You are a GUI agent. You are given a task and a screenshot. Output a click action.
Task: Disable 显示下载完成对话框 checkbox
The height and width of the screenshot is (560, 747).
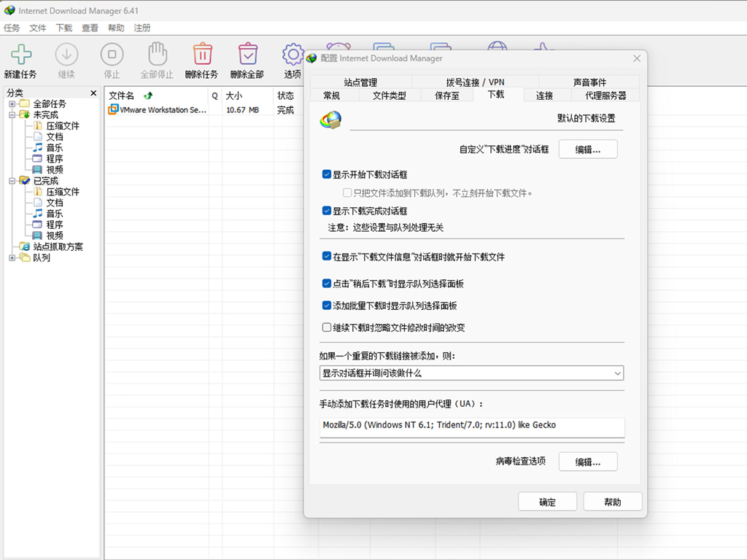327,211
